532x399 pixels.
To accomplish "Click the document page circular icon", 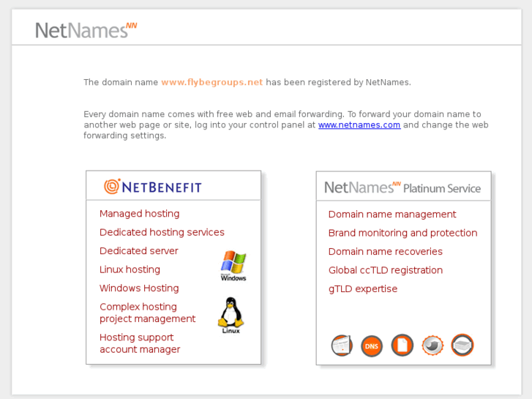I will 402,346.
